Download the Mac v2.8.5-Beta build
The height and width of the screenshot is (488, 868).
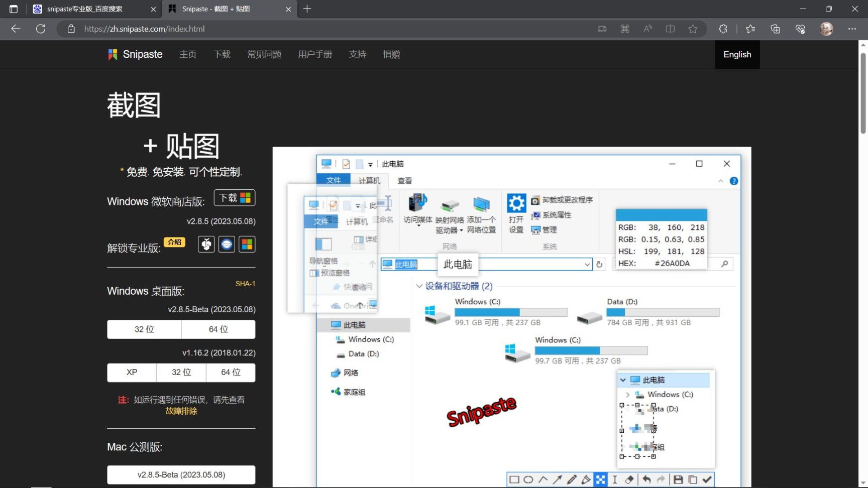181,475
